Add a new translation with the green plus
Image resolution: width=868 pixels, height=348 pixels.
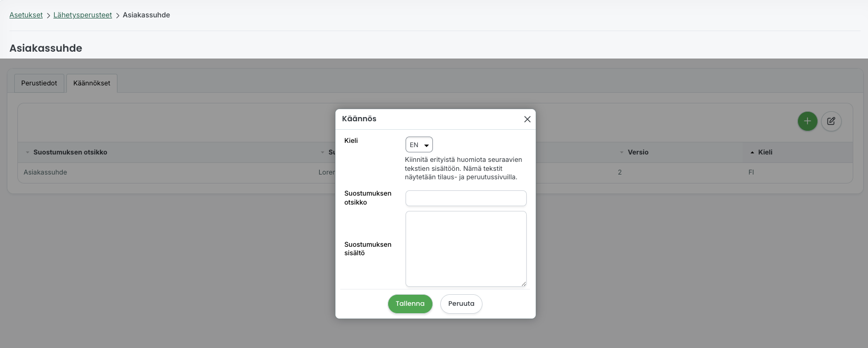[807, 121]
